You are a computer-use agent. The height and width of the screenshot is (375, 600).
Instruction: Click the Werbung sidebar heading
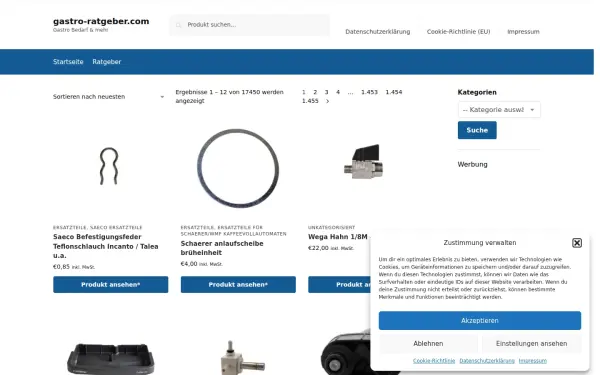(473, 165)
